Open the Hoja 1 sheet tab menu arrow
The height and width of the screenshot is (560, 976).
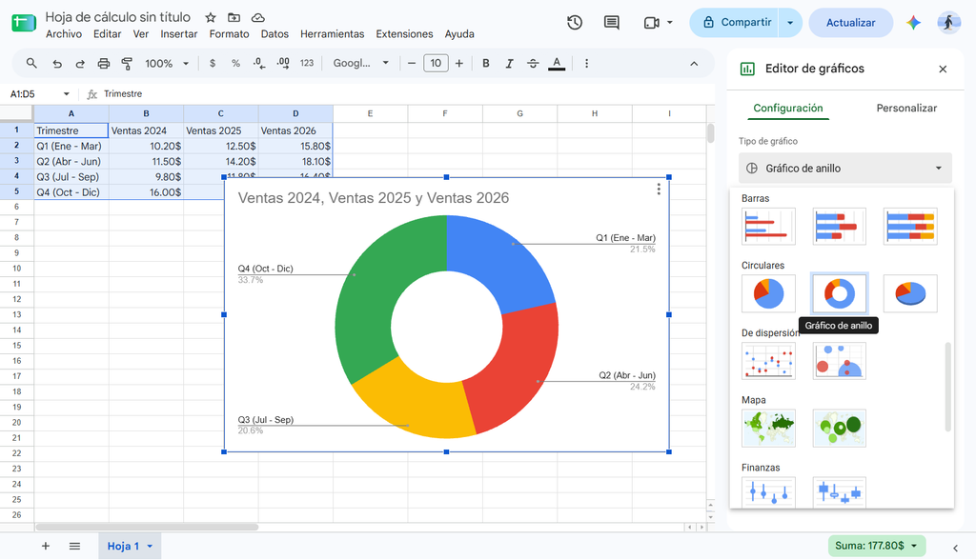pyautogui.click(x=150, y=547)
